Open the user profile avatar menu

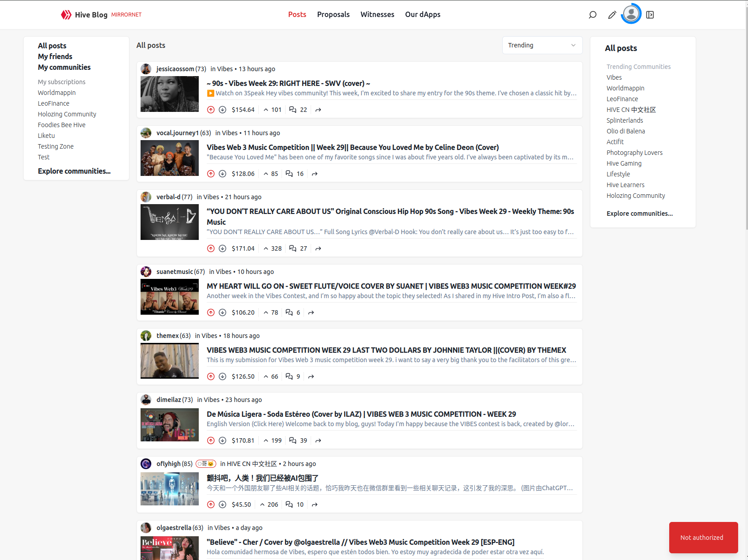pyautogui.click(x=631, y=14)
